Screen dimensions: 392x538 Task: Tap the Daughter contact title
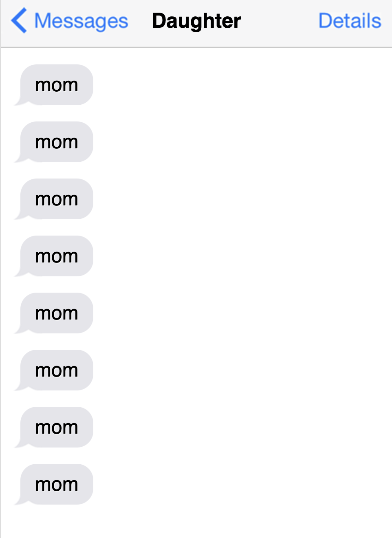coord(196,21)
